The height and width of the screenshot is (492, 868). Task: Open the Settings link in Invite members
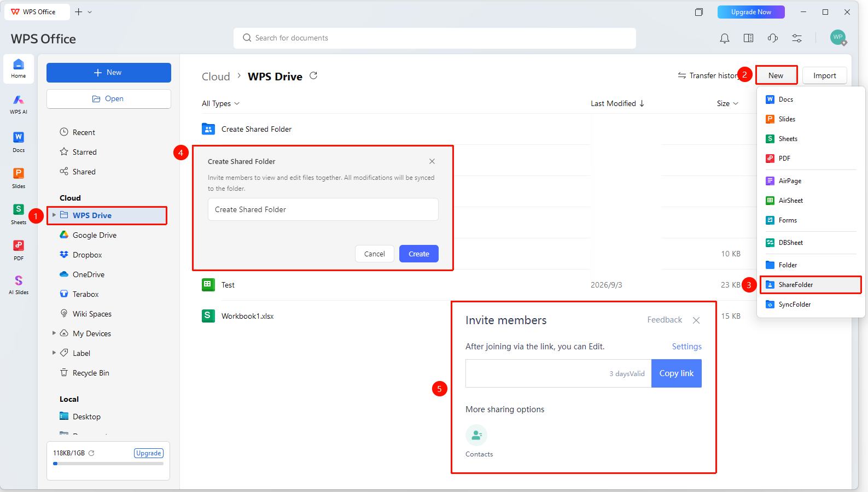pyautogui.click(x=687, y=347)
